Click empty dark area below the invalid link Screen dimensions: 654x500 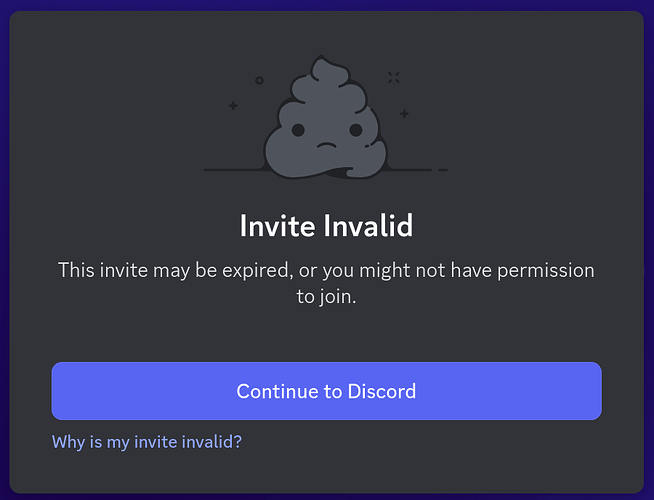(x=327, y=473)
